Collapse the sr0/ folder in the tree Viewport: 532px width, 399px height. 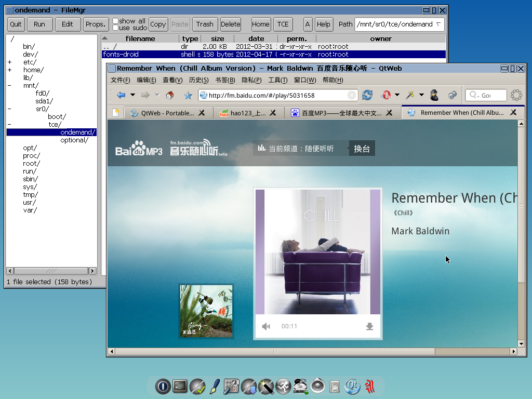click(x=9, y=109)
